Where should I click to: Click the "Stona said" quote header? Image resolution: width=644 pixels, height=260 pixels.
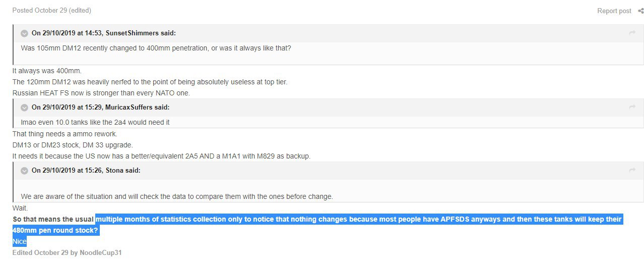(86, 171)
